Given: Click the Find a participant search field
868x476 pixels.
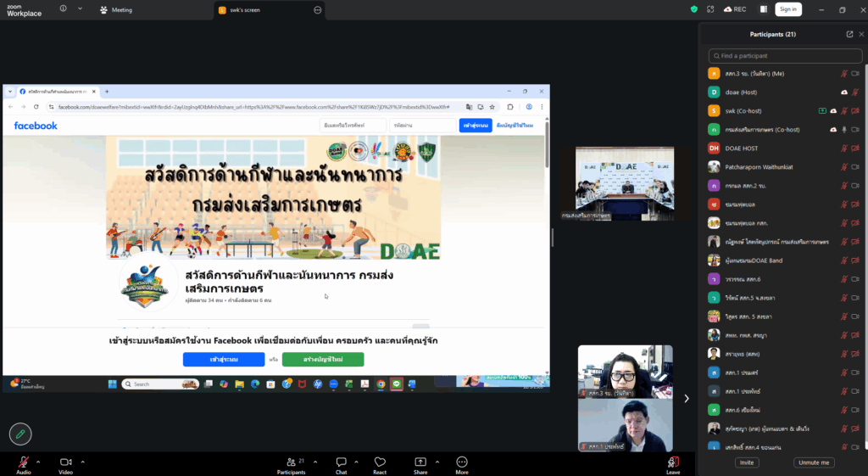Looking at the screenshot, I should (x=783, y=56).
